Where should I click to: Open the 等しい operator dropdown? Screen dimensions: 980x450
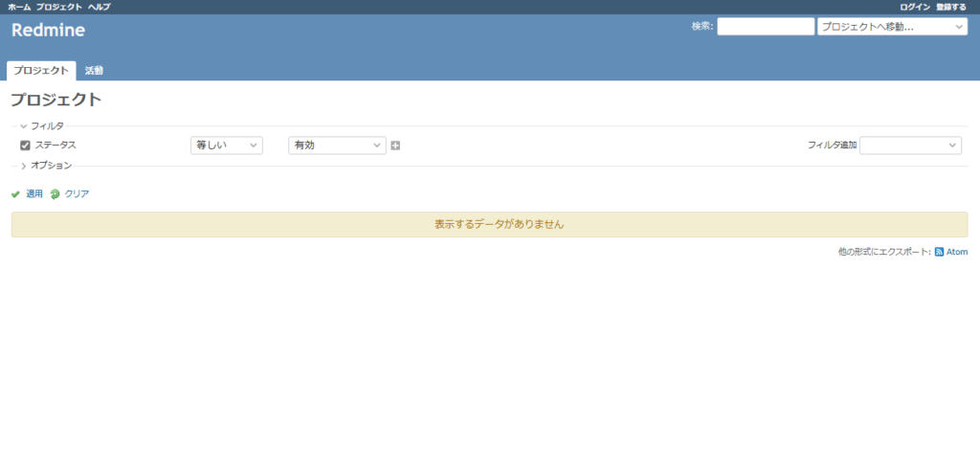tap(226, 145)
